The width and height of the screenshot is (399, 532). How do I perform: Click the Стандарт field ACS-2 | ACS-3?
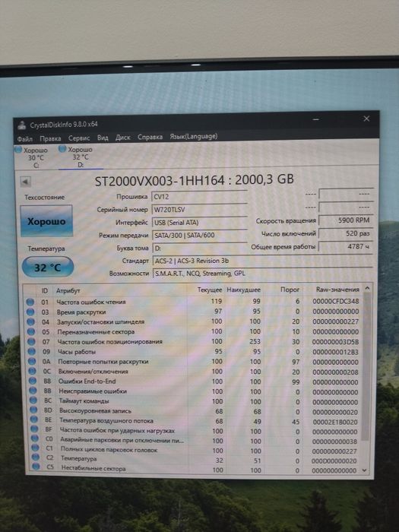tap(263, 261)
